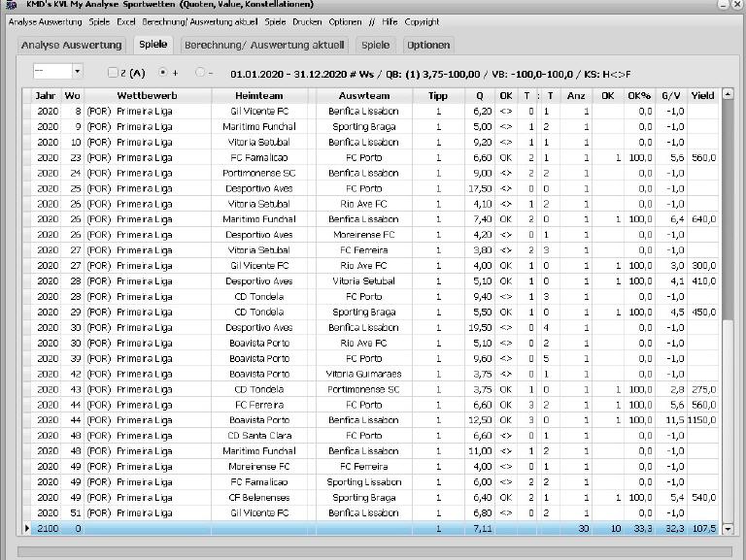Switch to Berechnung/ Auswertung aktuell tab
Viewport: 746px width, 560px height.
click(264, 46)
